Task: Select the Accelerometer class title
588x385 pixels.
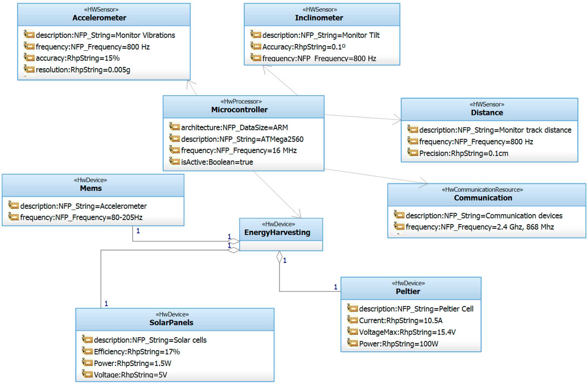Action: [99, 18]
